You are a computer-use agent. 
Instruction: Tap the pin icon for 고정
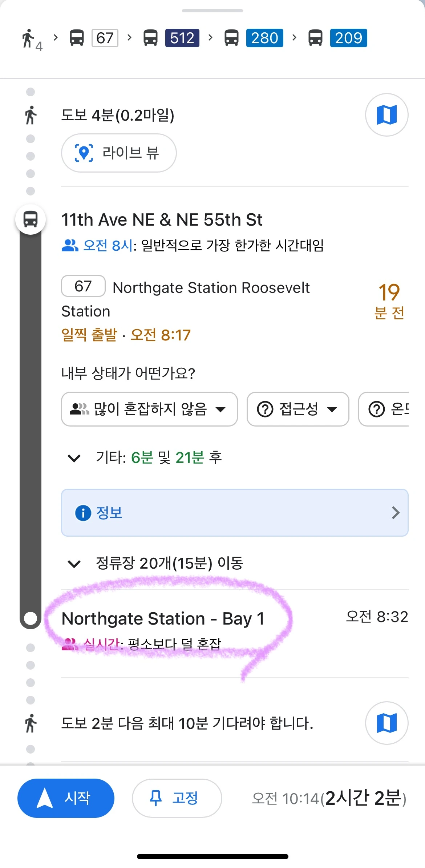coord(156,798)
